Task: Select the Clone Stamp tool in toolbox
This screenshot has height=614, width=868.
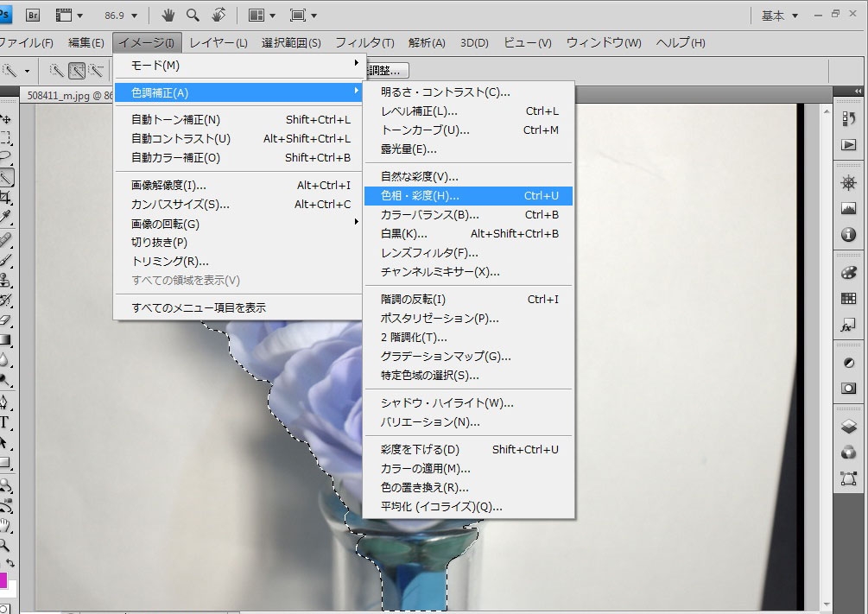Action: click(x=5, y=280)
